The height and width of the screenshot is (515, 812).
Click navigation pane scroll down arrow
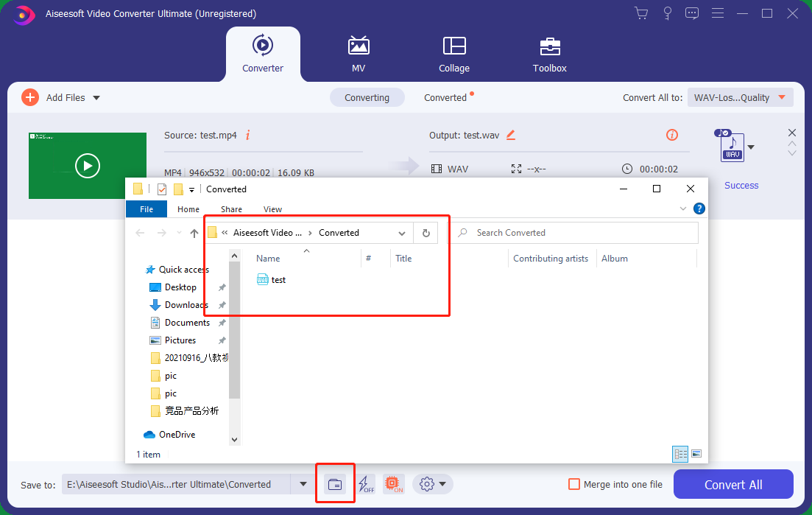(x=235, y=439)
